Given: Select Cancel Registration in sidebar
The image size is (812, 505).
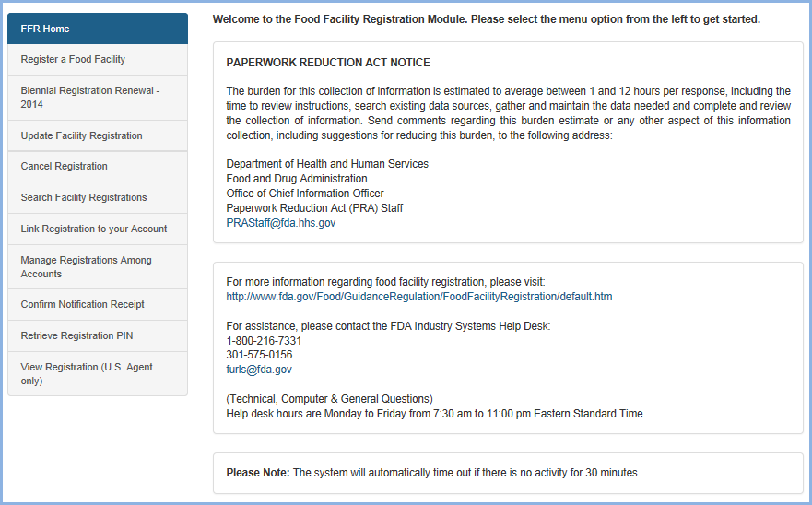Looking at the screenshot, I should 64,166.
